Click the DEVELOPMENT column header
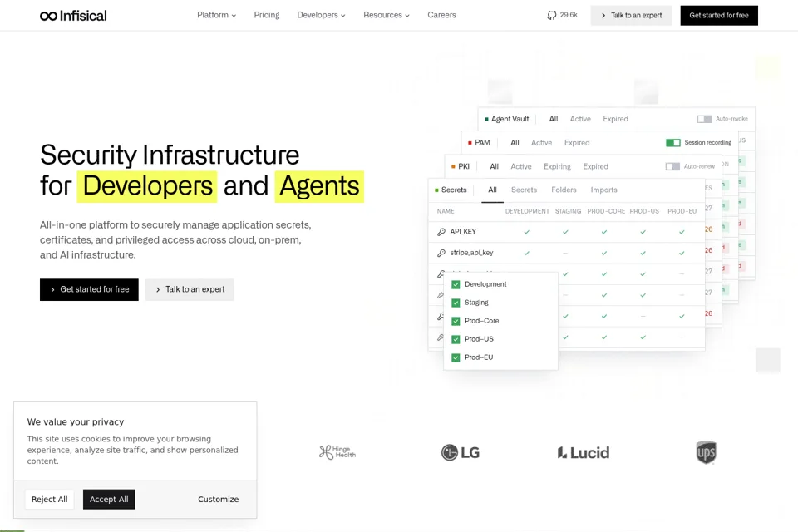Image resolution: width=798 pixels, height=532 pixels. point(527,211)
